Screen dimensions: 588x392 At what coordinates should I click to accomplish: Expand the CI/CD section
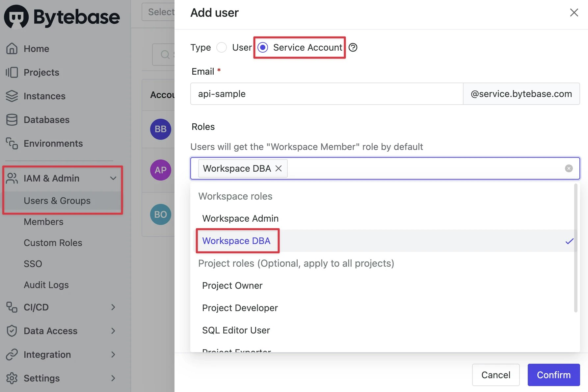point(113,307)
